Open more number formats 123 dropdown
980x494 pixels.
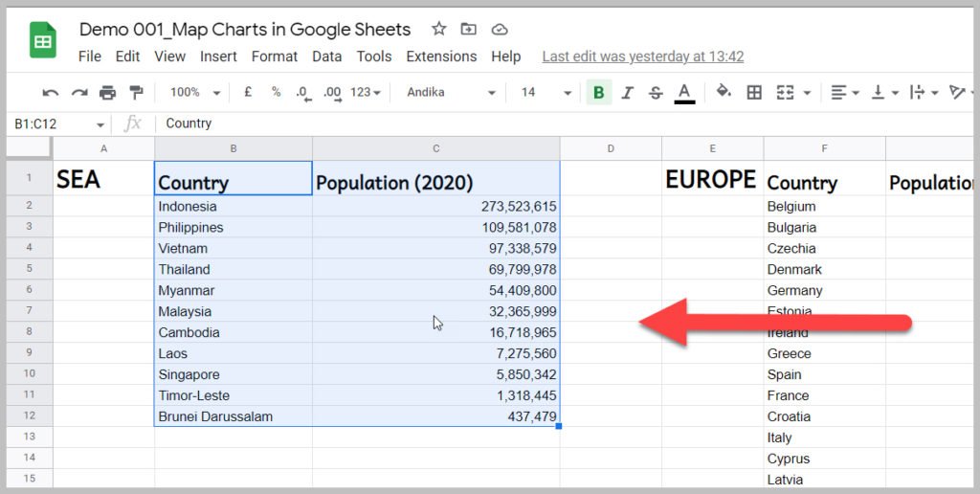[366, 93]
